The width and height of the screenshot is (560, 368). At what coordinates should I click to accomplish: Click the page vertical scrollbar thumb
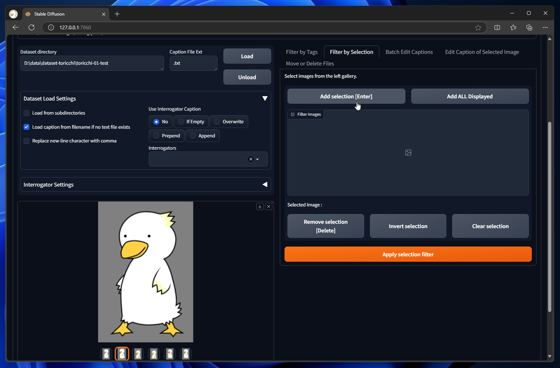coord(549,217)
